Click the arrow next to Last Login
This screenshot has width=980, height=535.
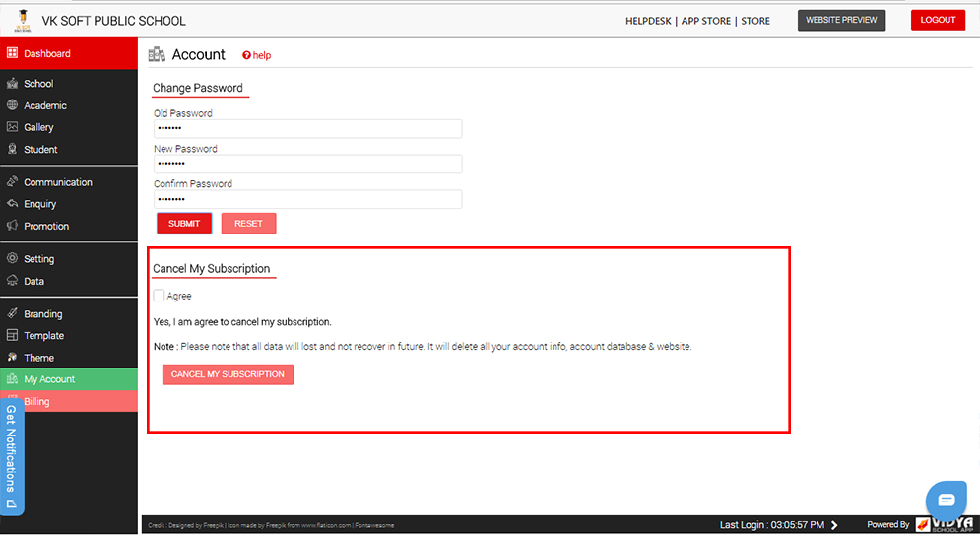(x=834, y=525)
